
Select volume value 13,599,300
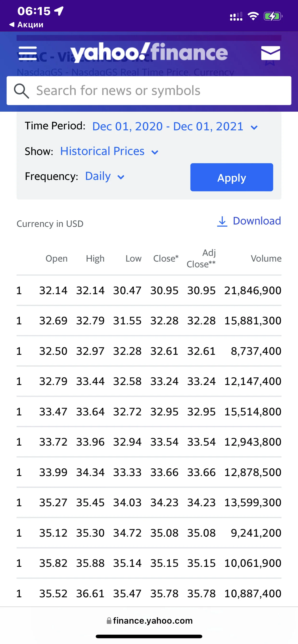click(253, 502)
